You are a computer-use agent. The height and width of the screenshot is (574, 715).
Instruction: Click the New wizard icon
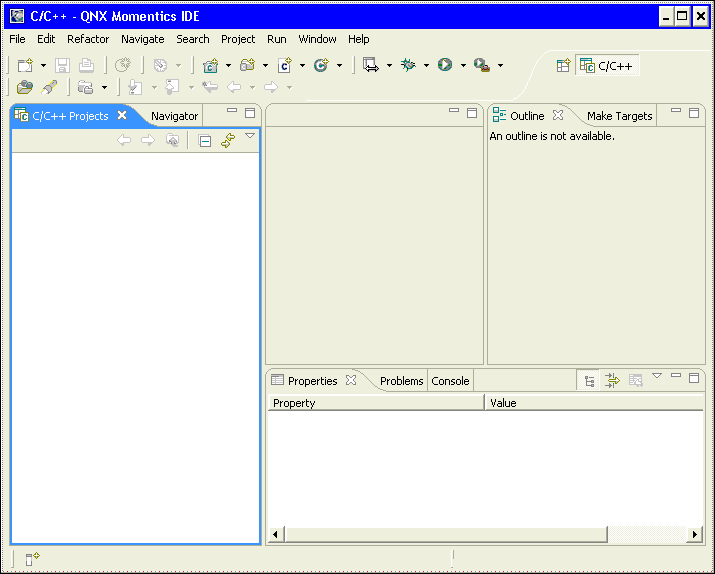[x=25, y=65]
